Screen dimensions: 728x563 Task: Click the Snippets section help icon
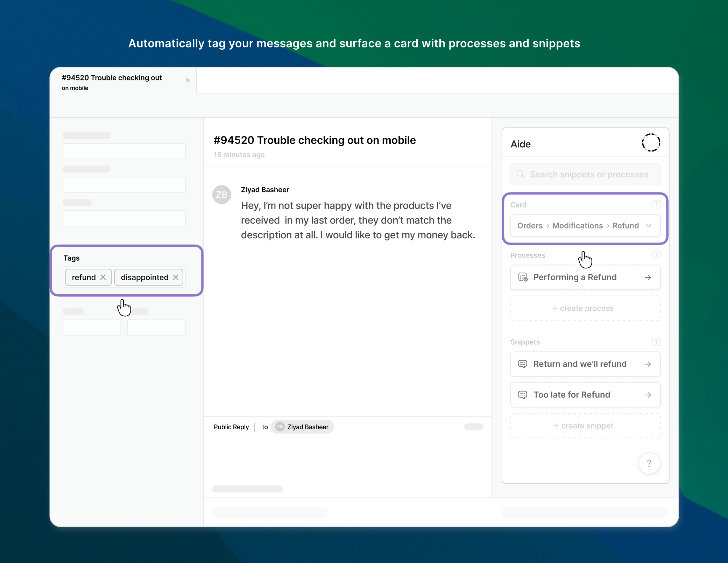(656, 342)
